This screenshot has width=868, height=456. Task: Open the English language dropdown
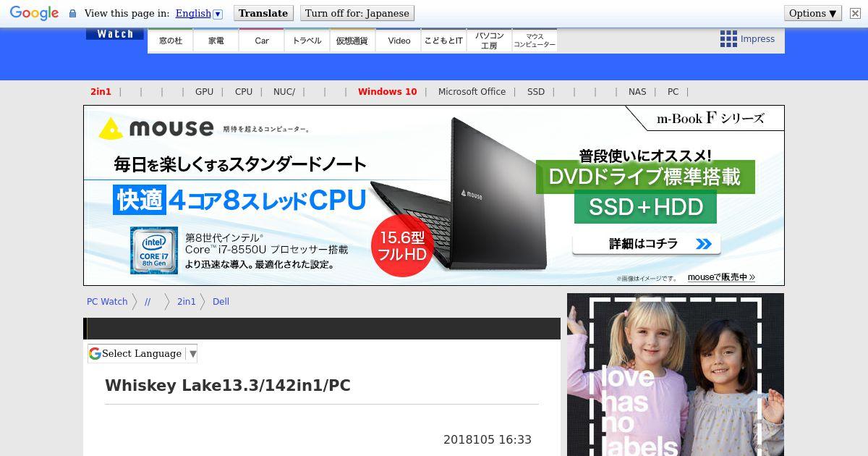coord(199,13)
